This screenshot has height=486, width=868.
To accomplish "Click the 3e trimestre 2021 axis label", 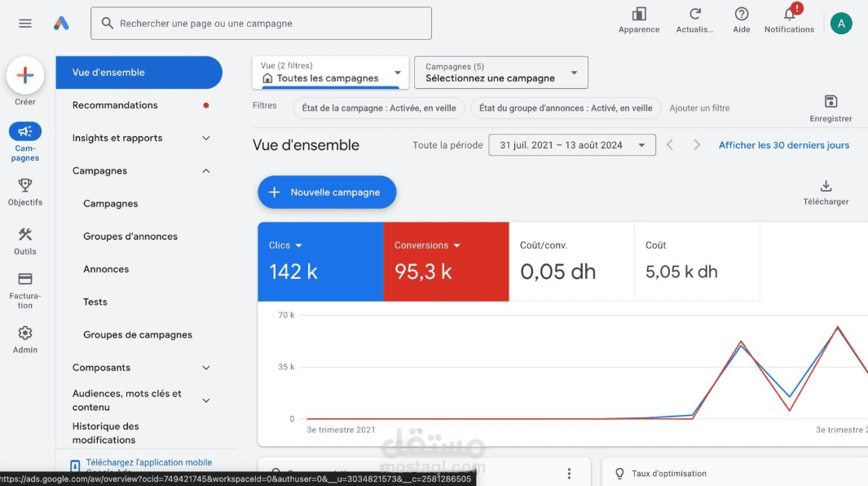I will (341, 430).
